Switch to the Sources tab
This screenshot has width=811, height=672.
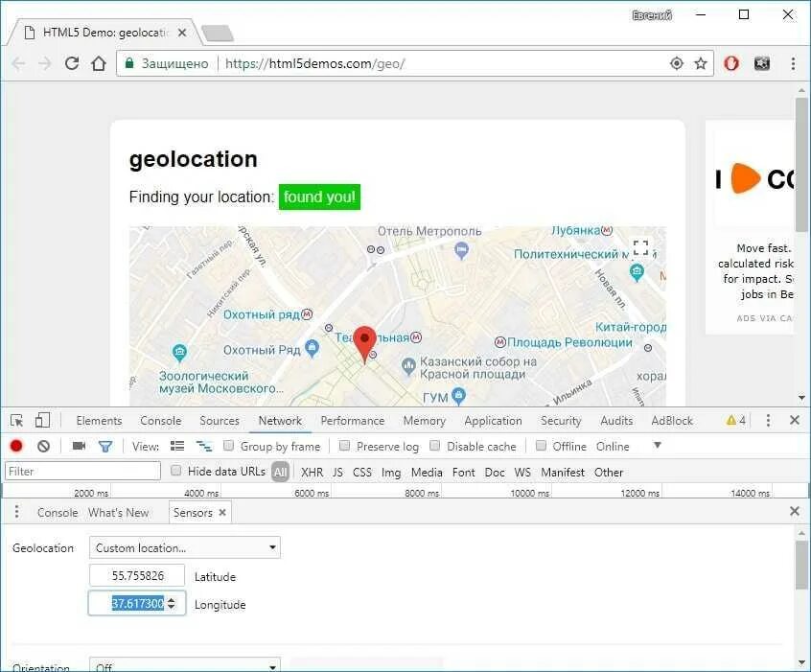pos(220,421)
